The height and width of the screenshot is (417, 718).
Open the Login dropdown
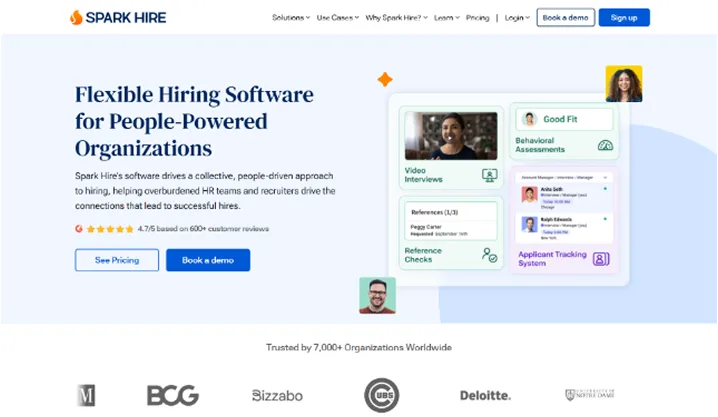point(517,17)
